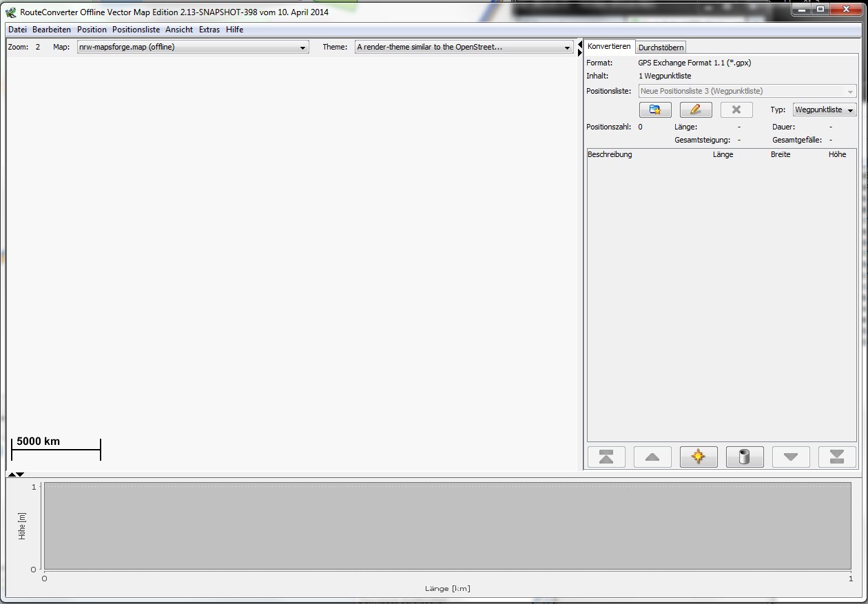Open the Extras menu
The image size is (868, 604).
pyautogui.click(x=209, y=30)
